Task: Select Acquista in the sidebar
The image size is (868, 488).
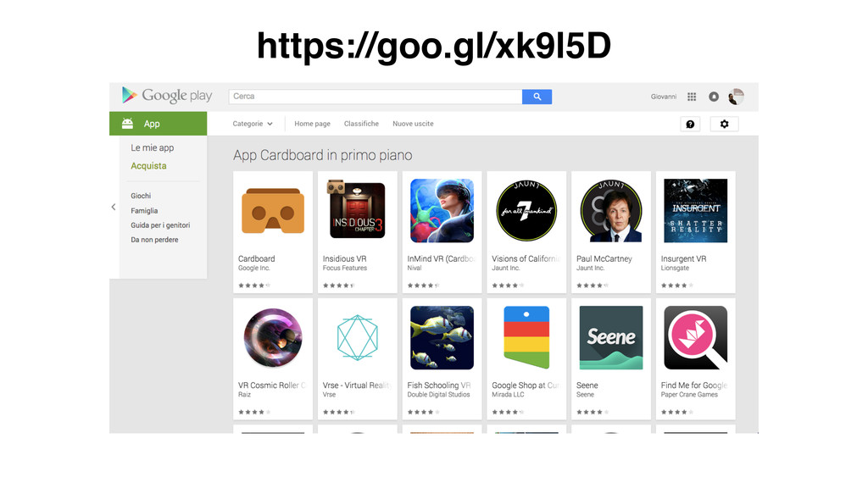Action: click(148, 166)
